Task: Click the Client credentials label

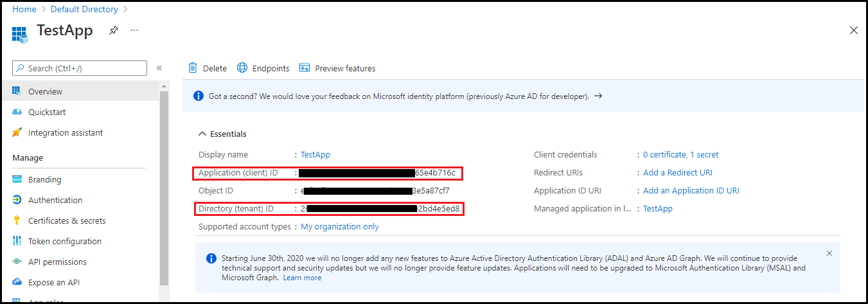Action: 565,154
